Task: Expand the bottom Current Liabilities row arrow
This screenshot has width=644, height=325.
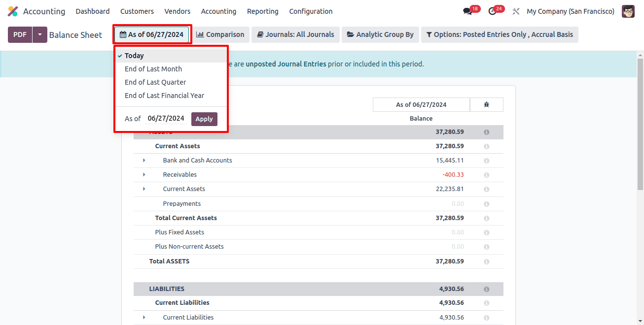Action: (144, 318)
